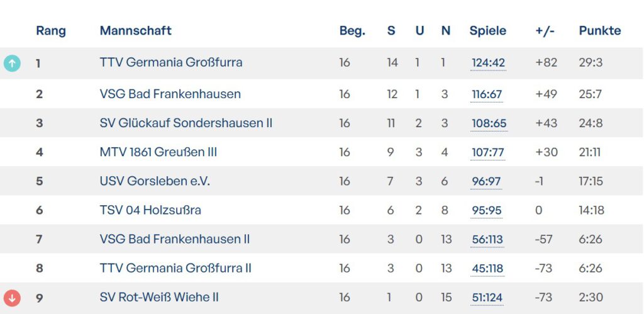Open TSV 04 Holzsußra team page

coord(150,210)
